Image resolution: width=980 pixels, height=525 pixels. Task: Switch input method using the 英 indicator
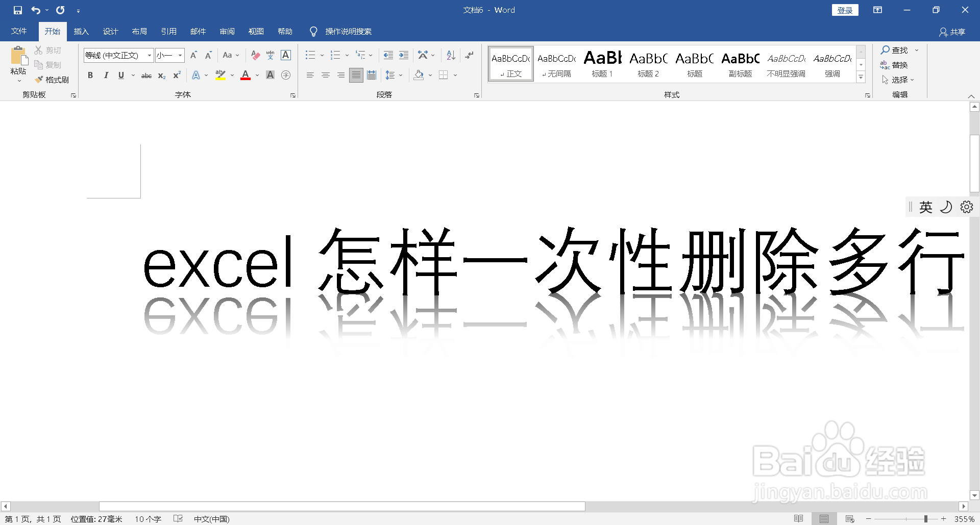click(925, 207)
